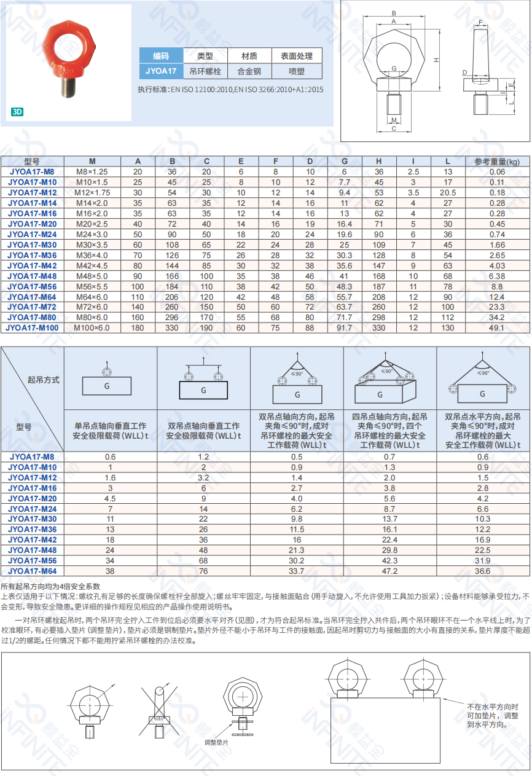Click the 0.74 reference weight cell
Image resolution: width=532 pixels, height=776 pixels.
497,235
